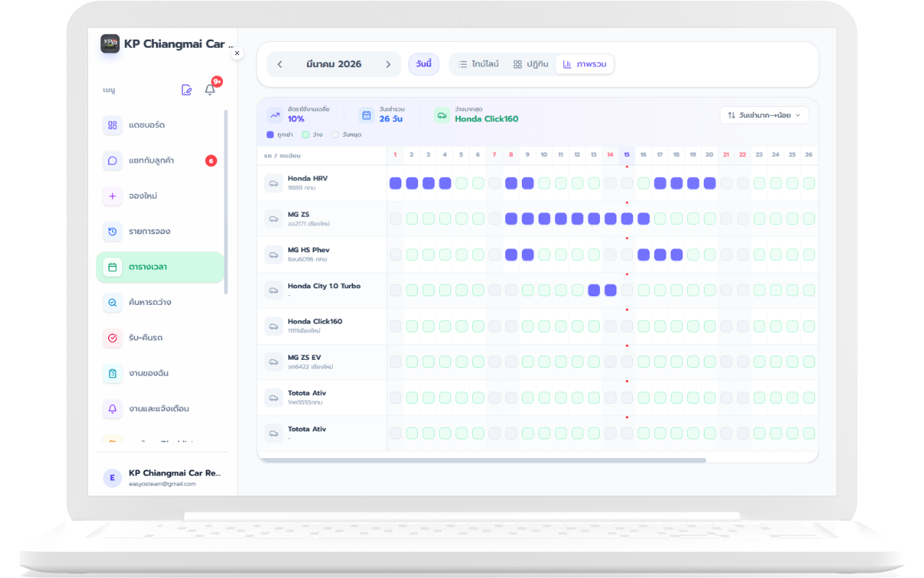Open notifications via the bell icon
This screenshot has height=578, width=924.
(209, 88)
